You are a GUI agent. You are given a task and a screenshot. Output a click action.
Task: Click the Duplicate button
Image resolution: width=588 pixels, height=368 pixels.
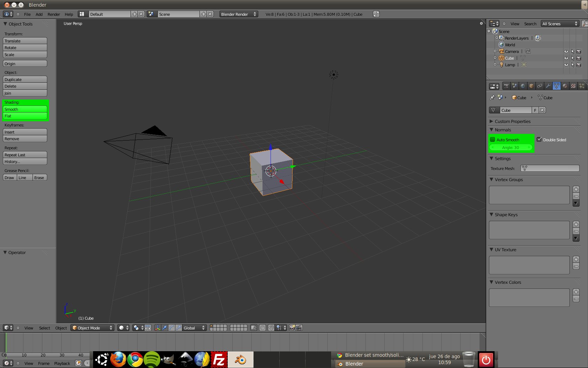(25, 79)
